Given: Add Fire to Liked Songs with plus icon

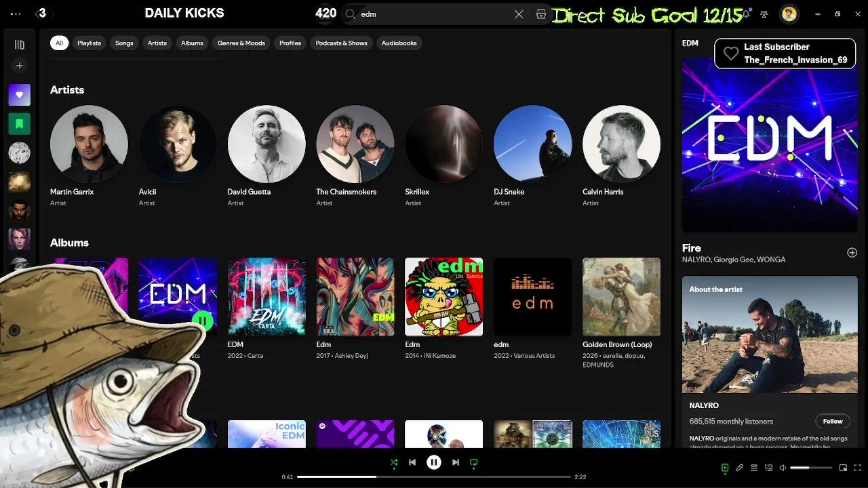Looking at the screenshot, I should (852, 252).
